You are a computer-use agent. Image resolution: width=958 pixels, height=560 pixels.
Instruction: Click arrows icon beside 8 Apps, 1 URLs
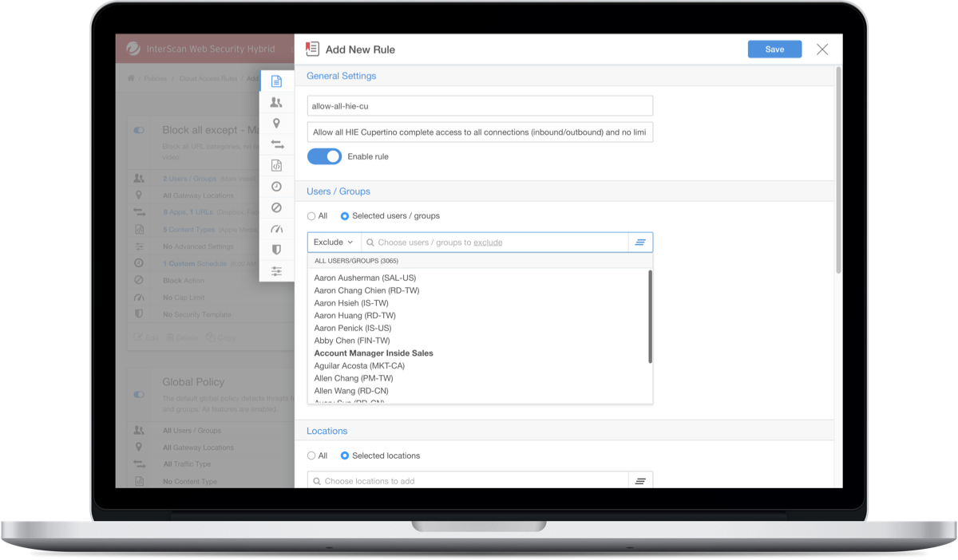pos(139,212)
